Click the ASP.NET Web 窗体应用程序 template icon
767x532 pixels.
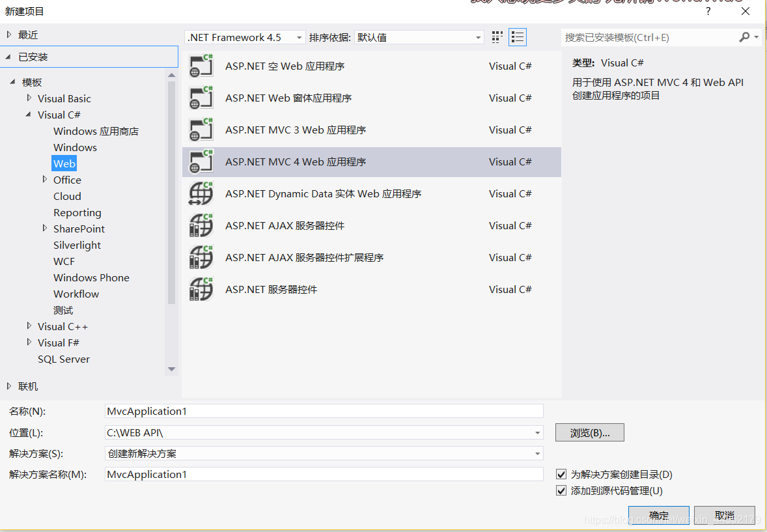[201, 98]
